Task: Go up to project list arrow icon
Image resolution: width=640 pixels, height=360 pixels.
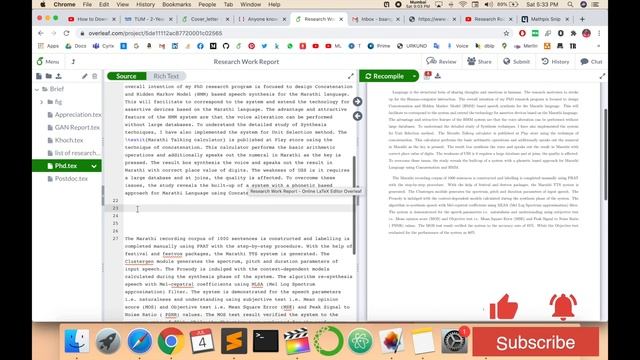Action: [73, 62]
